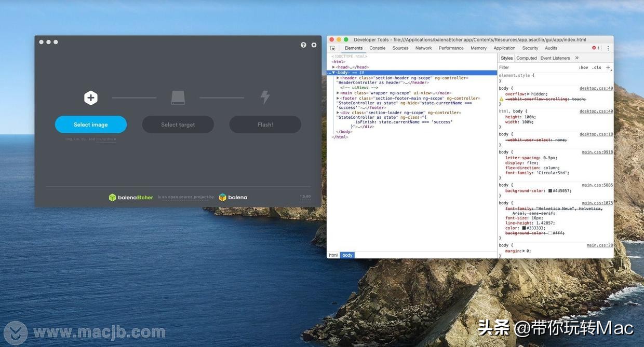Click the lightning bolt flash icon
The width and height of the screenshot is (644, 347).
[265, 98]
